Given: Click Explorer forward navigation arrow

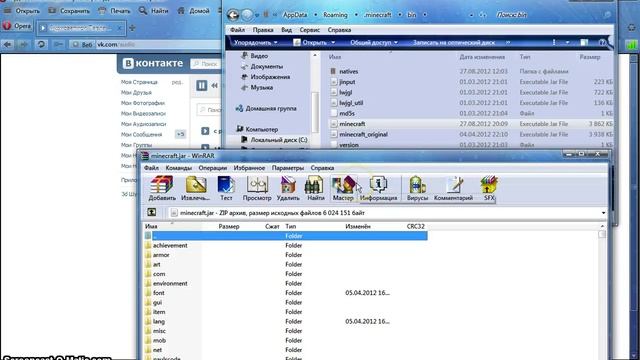Looking at the screenshot, I should (x=247, y=15).
